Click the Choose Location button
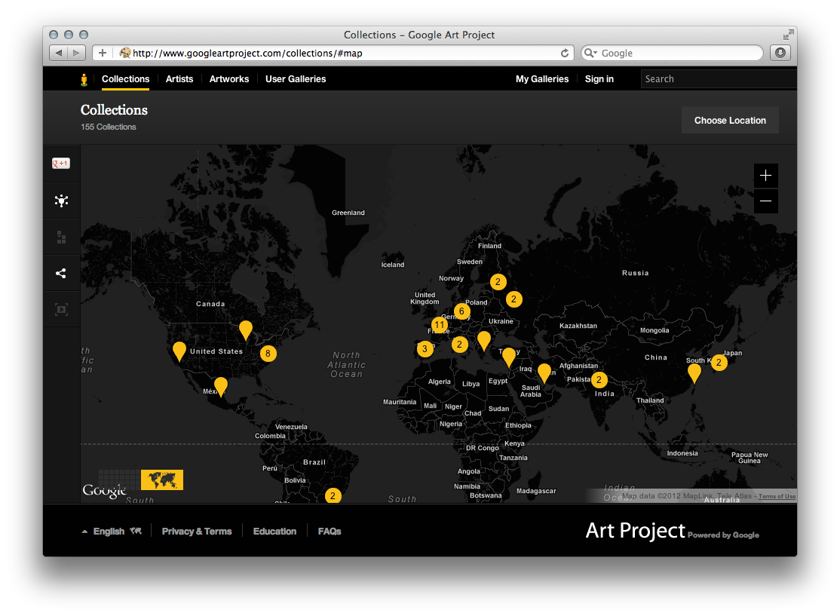 click(x=729, y=120)
